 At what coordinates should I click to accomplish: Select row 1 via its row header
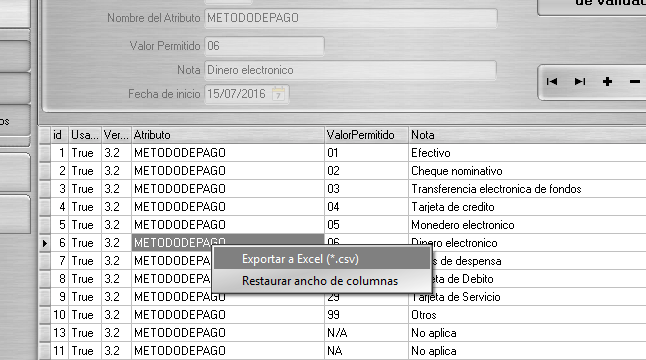(x=44, y=153)
